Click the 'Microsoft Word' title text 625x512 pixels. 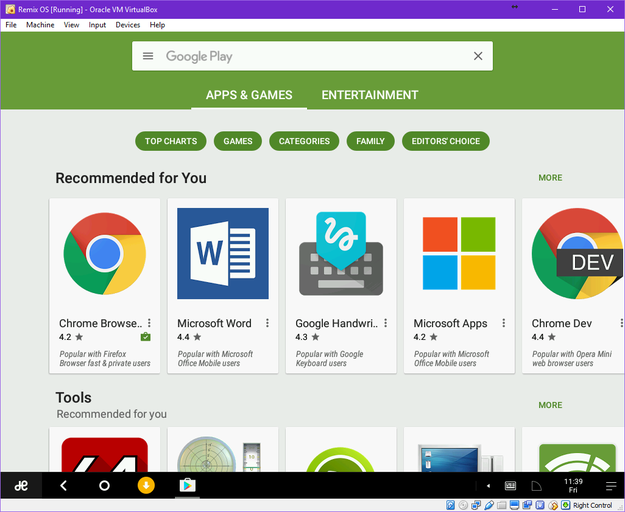[214, 323]
